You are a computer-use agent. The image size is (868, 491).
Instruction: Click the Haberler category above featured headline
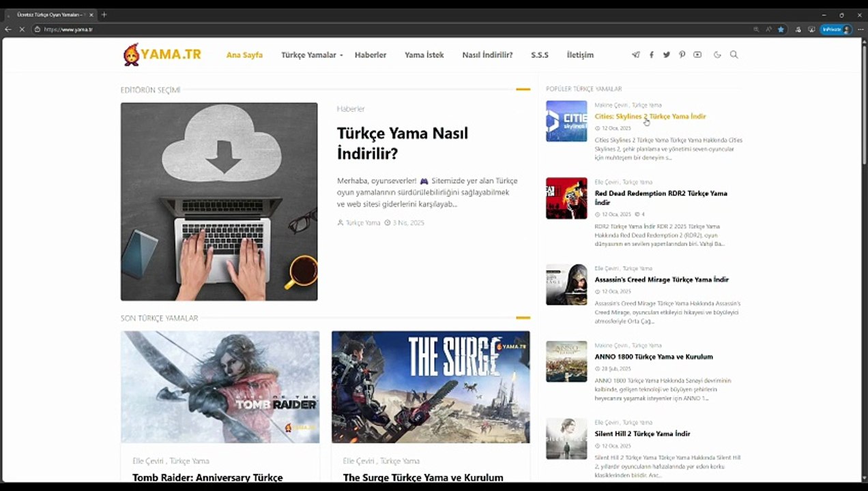[351, 108]
